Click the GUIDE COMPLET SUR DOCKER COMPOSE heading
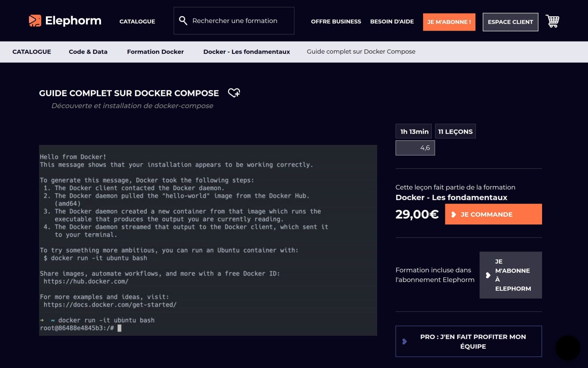Image resolution: width=588 pixels, height=368 pixels. click(x=129, y=93)
